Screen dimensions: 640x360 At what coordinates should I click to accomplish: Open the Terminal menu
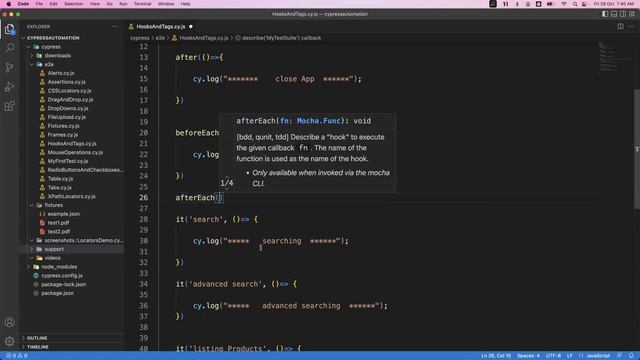coord(142,4)
